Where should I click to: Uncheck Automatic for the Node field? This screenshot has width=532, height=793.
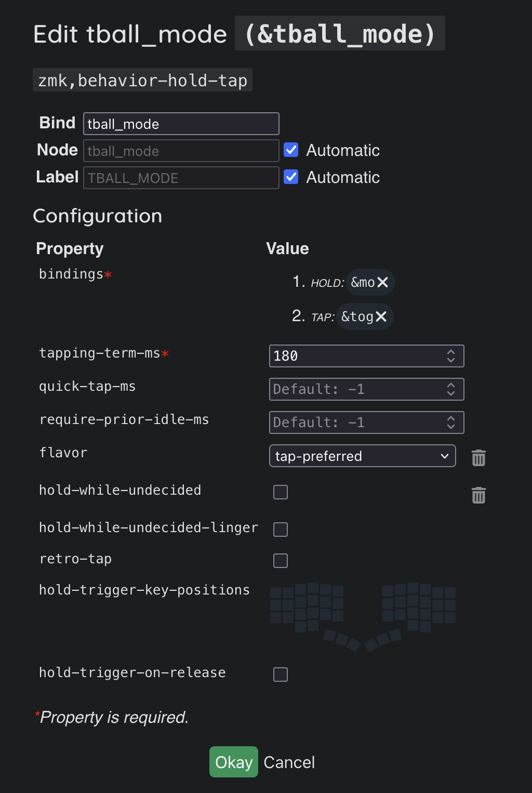point(291,150)
